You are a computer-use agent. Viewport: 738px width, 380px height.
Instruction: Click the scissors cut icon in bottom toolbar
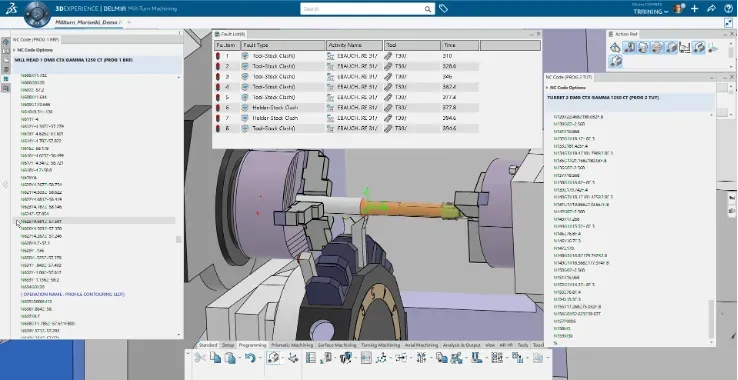point(200,358)
